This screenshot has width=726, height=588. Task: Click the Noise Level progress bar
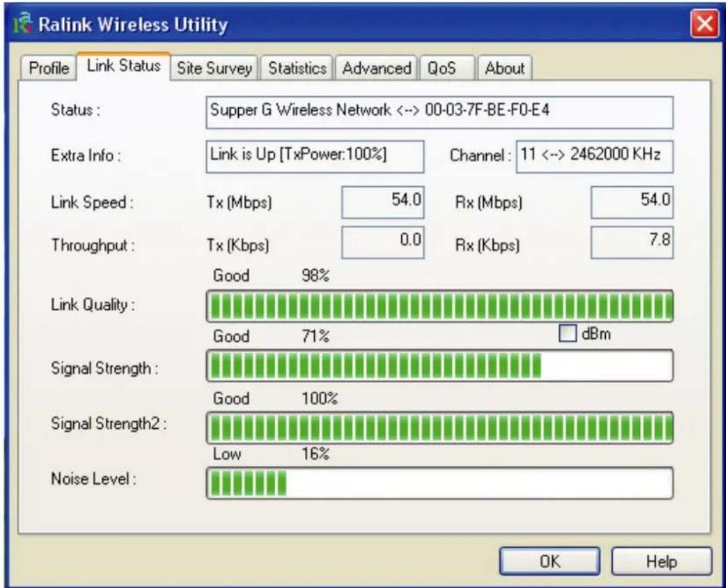440,483
